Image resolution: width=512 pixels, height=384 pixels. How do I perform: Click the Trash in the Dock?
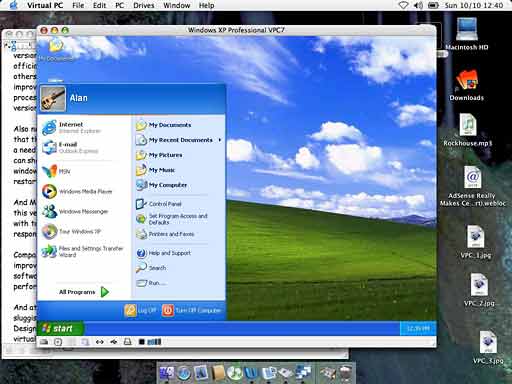(x=346, y=373)
